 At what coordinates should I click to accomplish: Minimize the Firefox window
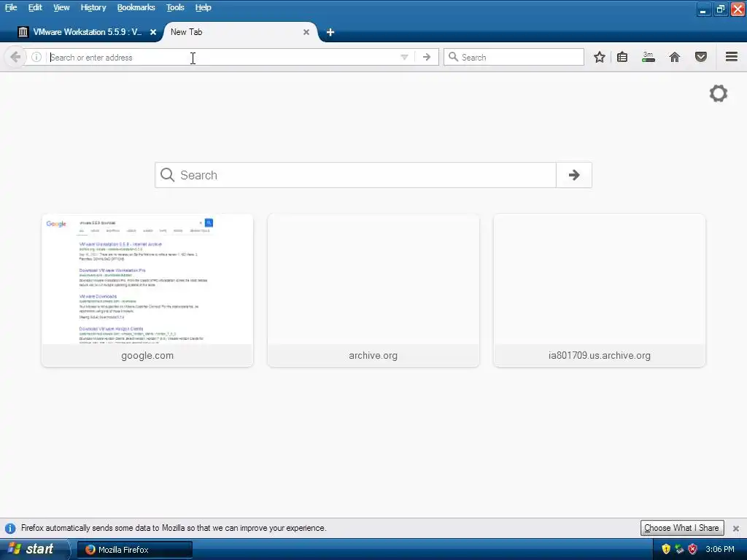point(703,9)
